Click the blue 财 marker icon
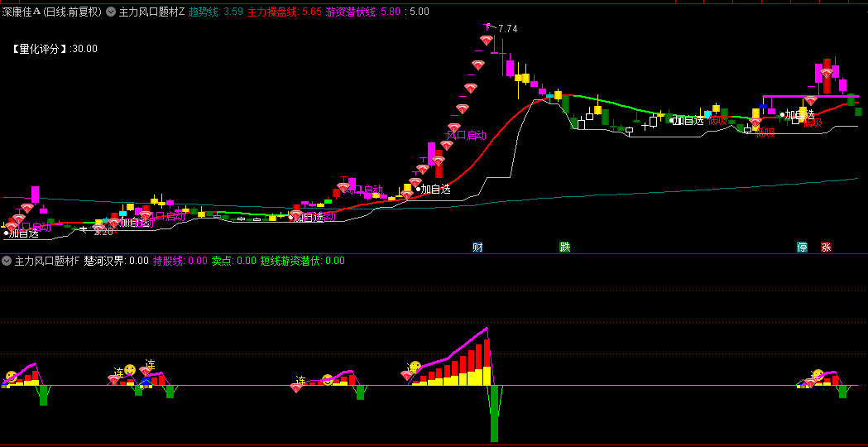Viewport: 868px width, 447px height. (x=477, y=247)
